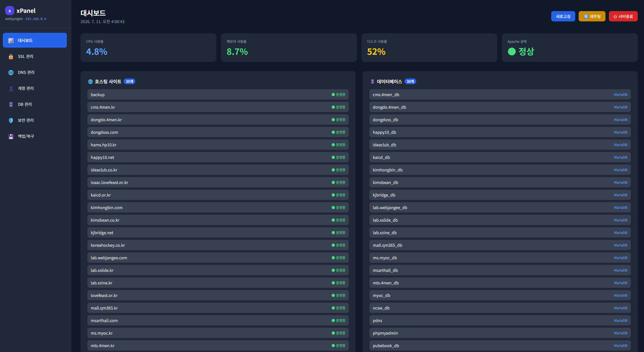
Task: Click the globe icon beside 호스팅 사이트
Action: pyautogui.click(x=90, y=82)
